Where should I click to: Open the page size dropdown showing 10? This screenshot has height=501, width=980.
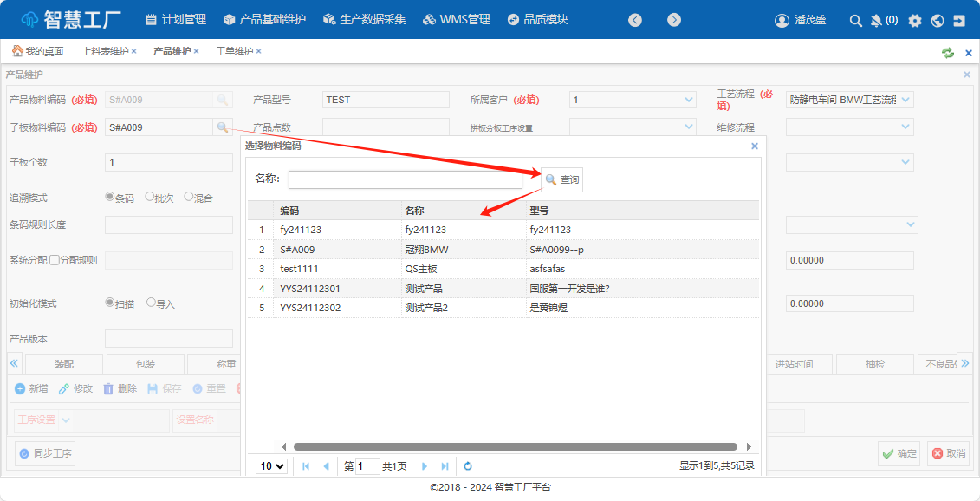pos(272,466)
